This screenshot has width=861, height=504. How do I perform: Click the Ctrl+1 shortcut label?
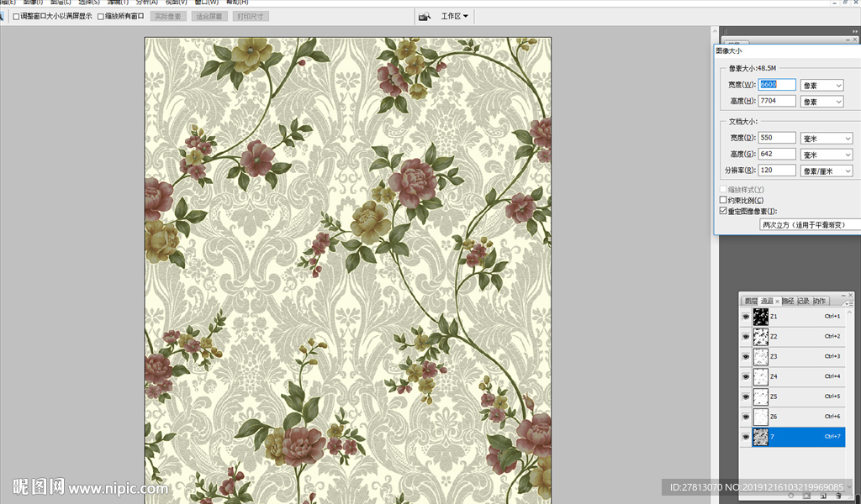pos(832,317)
